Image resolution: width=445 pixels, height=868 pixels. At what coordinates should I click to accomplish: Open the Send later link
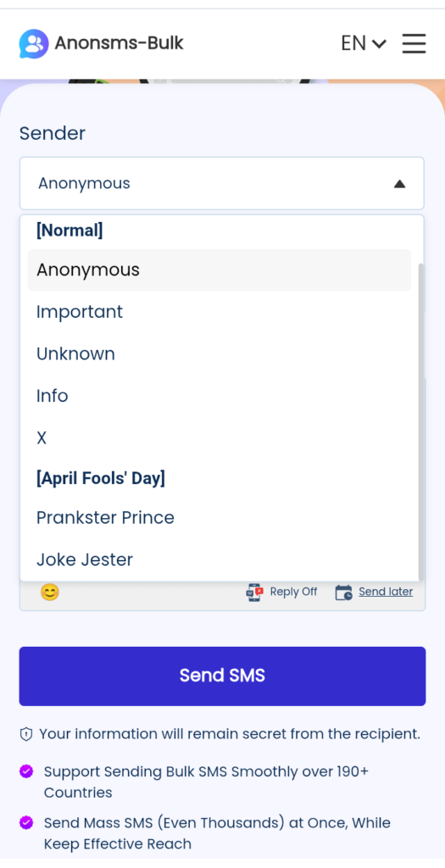coord(386,592)
